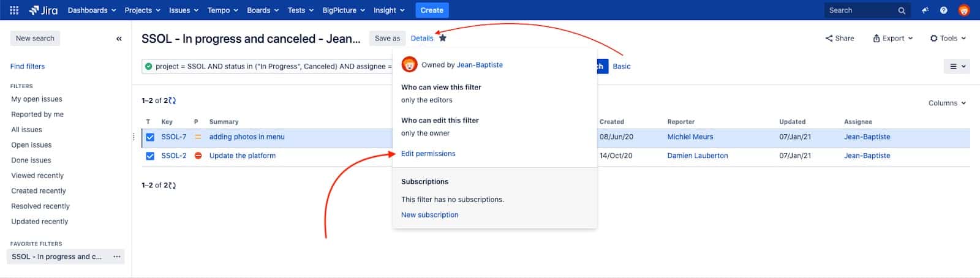Toggle the SSOL-7 row checkbox
Viewport: 980px width, 278px height.
[x=150, y=137]
